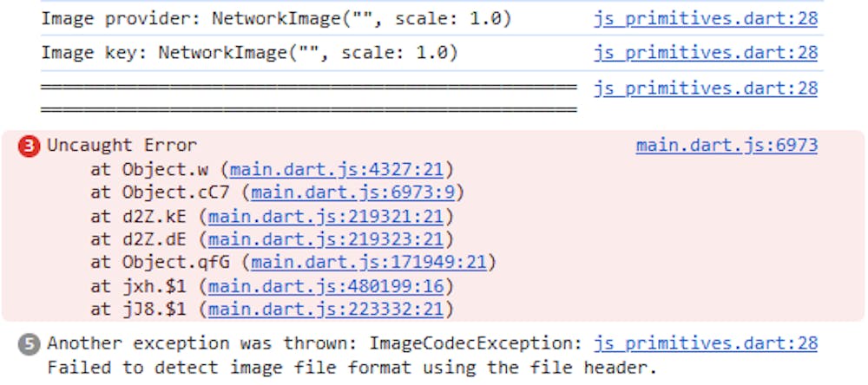
Task: Open the main.dart.js:171949:21 stack link
Action: click(370, 262)
